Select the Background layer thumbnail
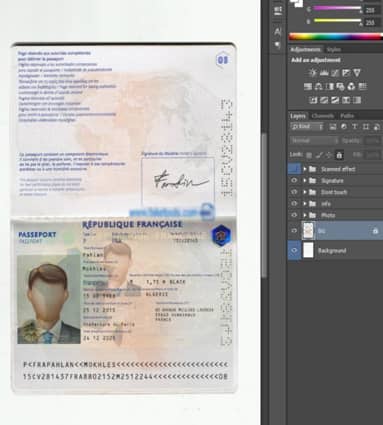The width and height of the screenshot is (383, 425). coord(308,250)
